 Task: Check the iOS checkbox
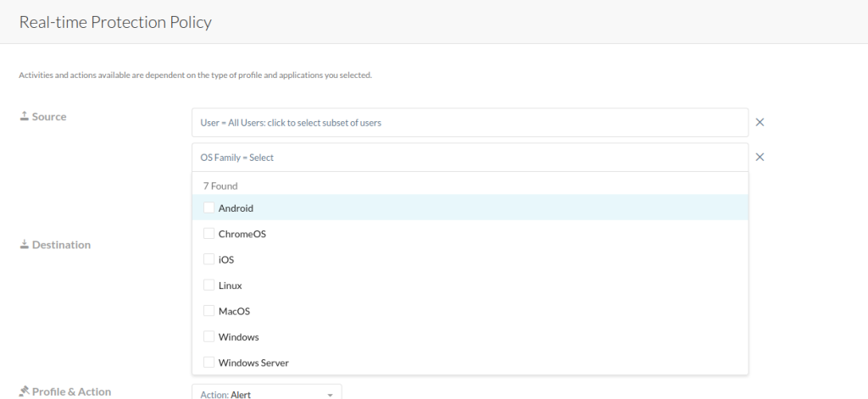coord(209,259)
